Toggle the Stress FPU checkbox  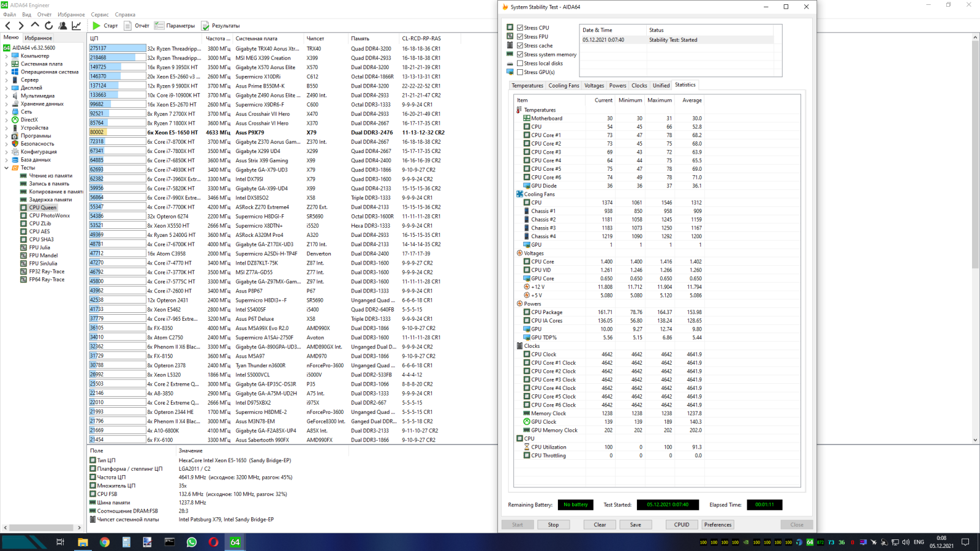pos(520,37)
